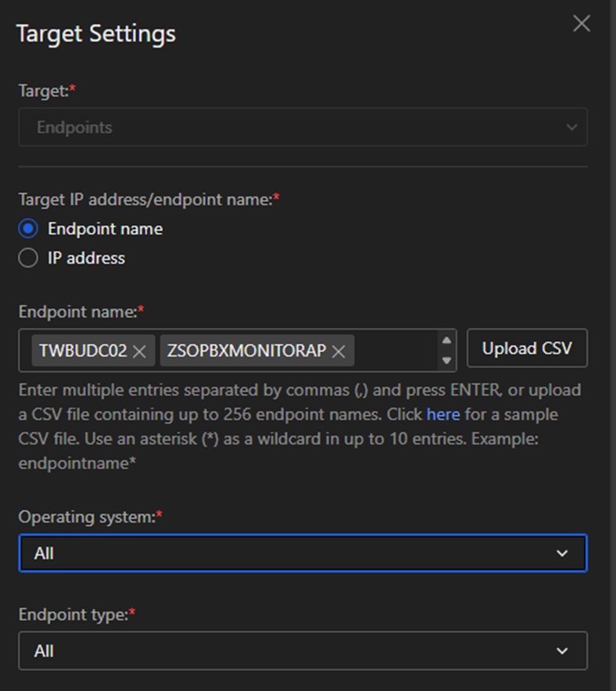Open the Target dropdown showing Endpoints
Image resolution: width=616 pixels, height=691 pixels.
(x=302, y=127)
